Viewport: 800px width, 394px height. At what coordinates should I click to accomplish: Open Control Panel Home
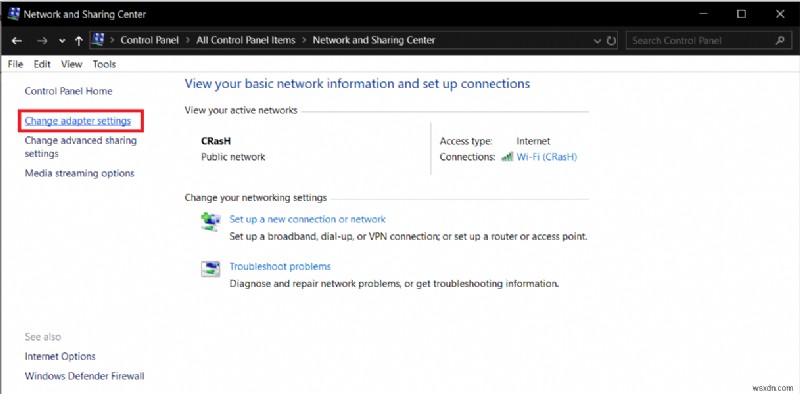[68, 91]
